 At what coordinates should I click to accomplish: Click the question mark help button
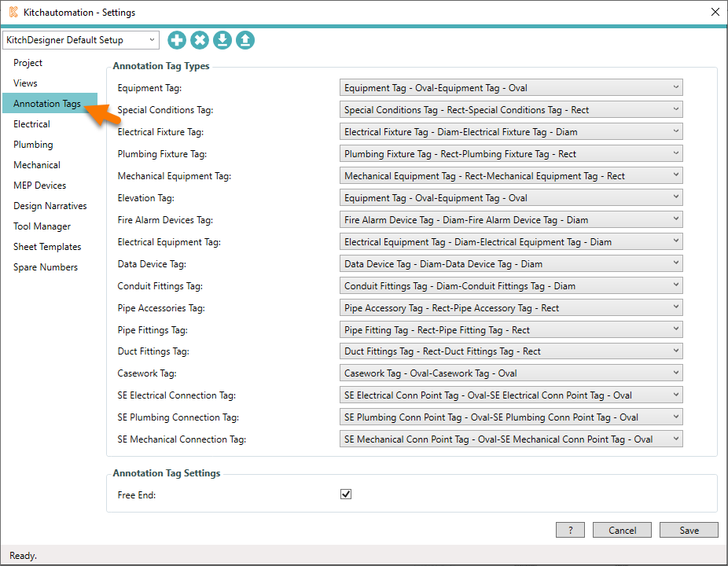(570, 530)
